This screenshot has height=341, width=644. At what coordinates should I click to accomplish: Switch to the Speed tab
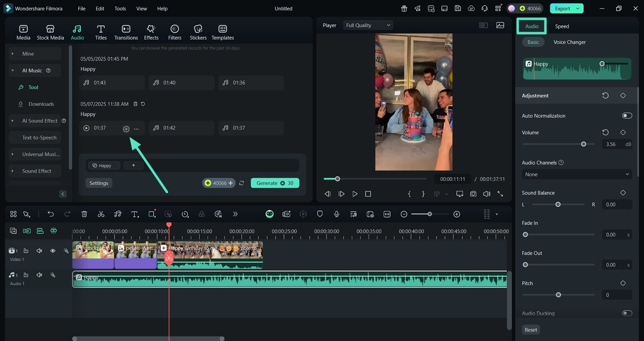click(x=562, y=26)
